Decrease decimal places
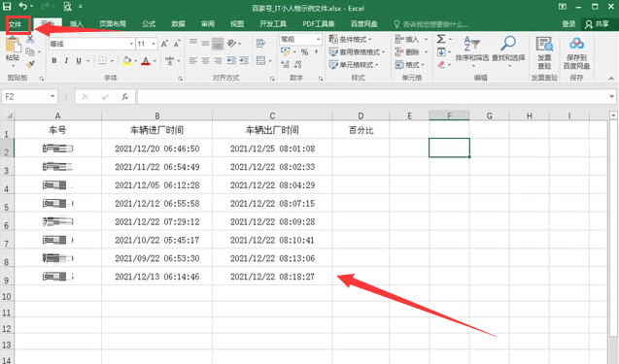Screen dimensions: 619x364 (298, 64)
